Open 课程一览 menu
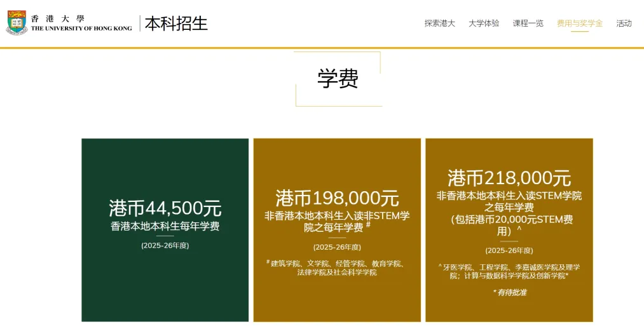 (x=528, y=23)
